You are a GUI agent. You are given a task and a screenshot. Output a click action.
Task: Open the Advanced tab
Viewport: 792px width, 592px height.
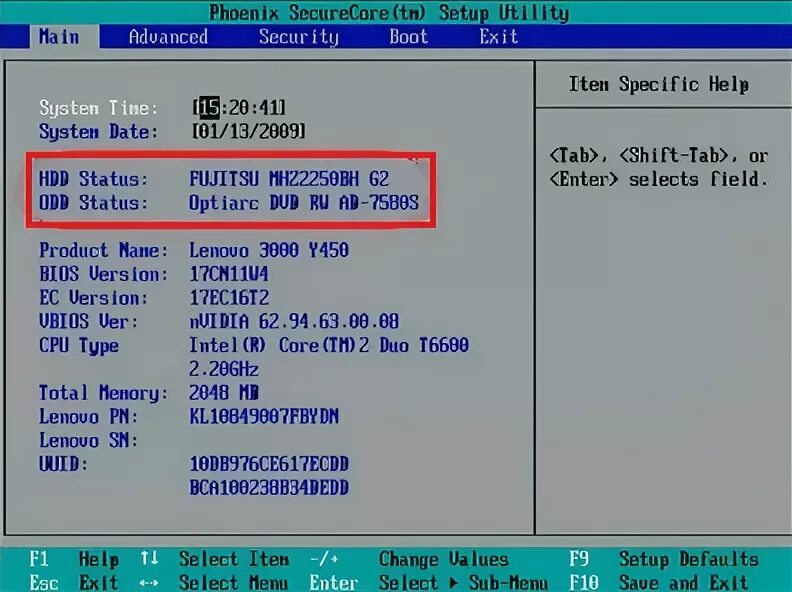coord(168,36)
